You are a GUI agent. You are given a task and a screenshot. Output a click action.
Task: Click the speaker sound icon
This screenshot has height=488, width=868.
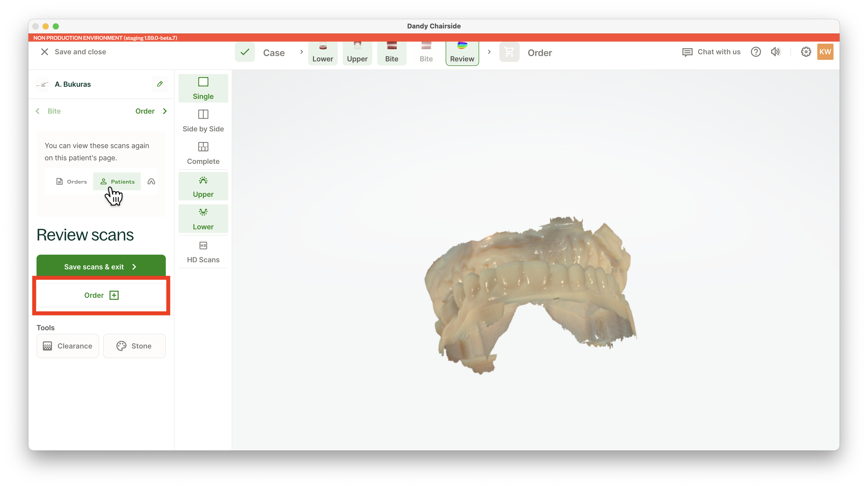(775, 52)
